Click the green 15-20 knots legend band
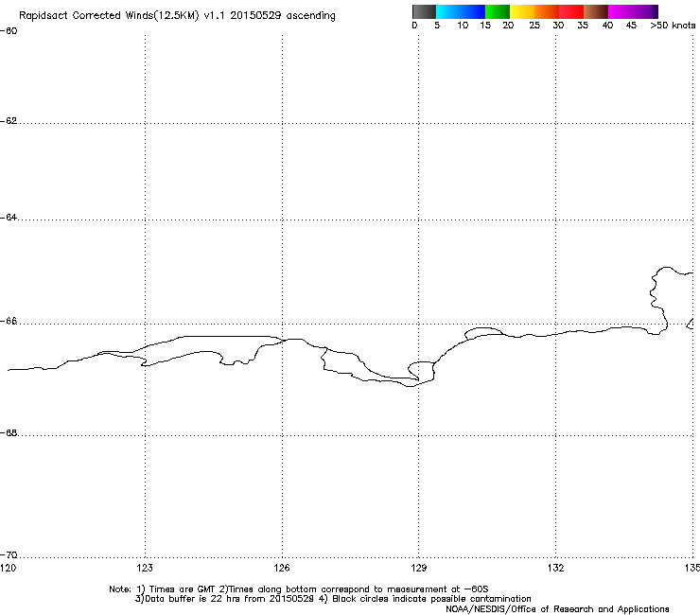700x615 pixels. coord(498,11)
